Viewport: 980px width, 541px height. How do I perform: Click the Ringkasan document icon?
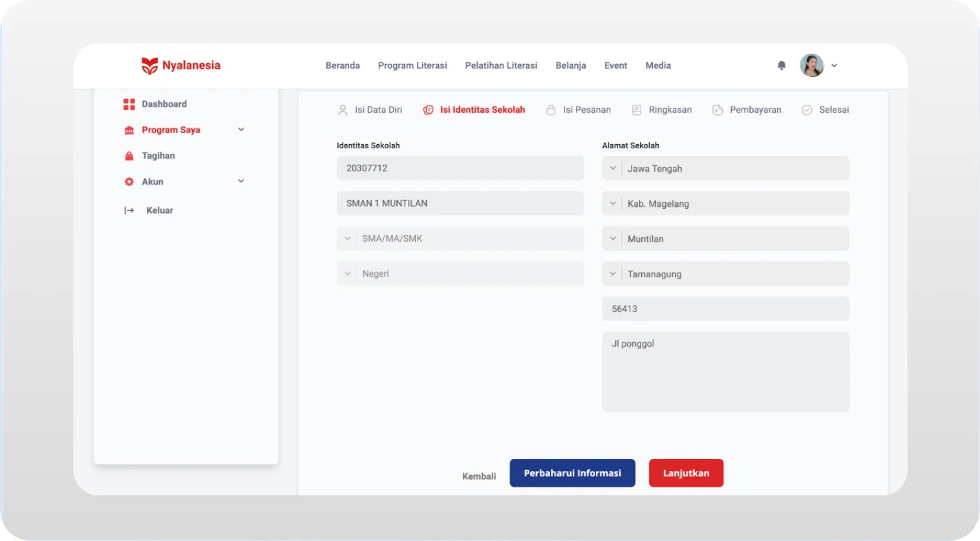click(x=637, y=110)
